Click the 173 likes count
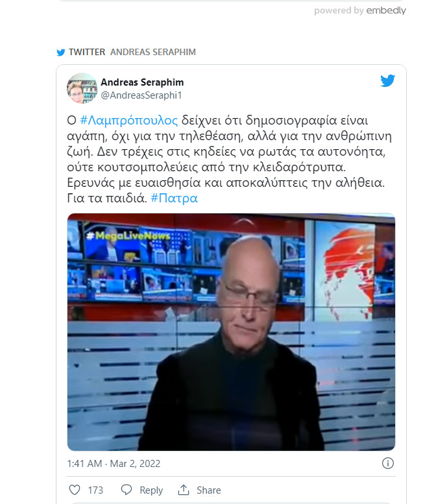 coord(95,490)
